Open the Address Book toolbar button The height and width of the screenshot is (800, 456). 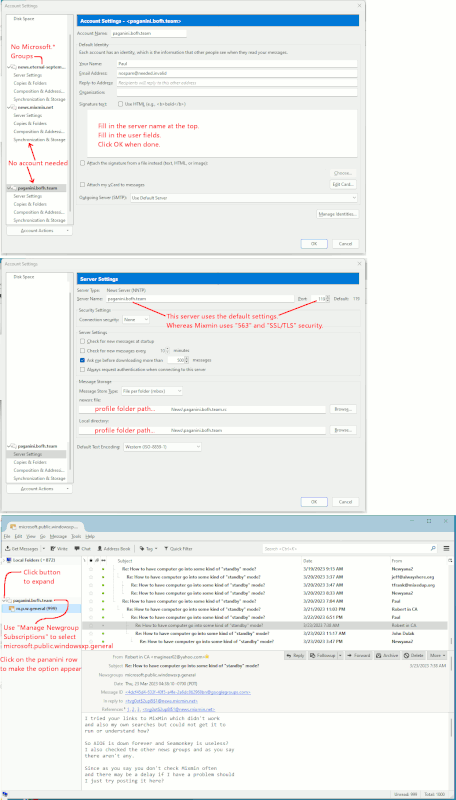point(113,548)
